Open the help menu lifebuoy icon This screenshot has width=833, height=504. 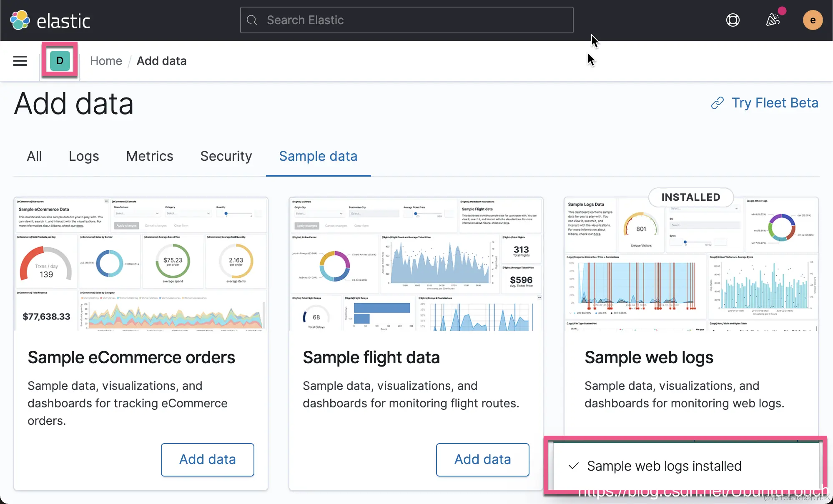733,20
